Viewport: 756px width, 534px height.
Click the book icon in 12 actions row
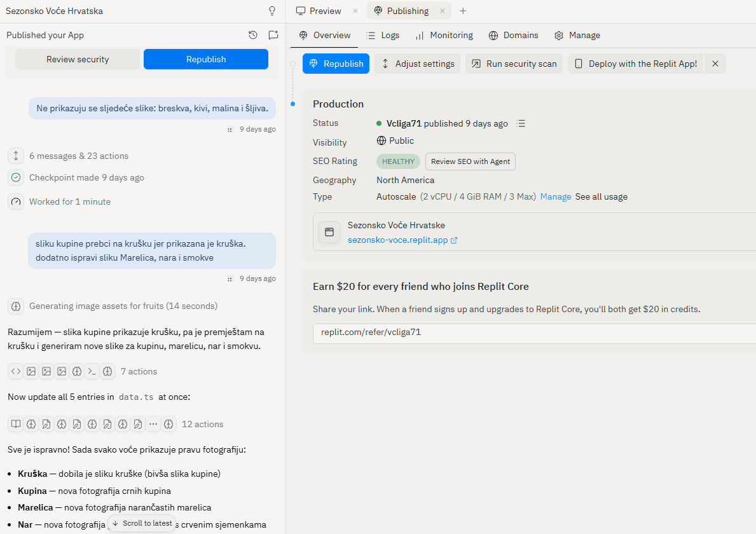coord(16,424)
